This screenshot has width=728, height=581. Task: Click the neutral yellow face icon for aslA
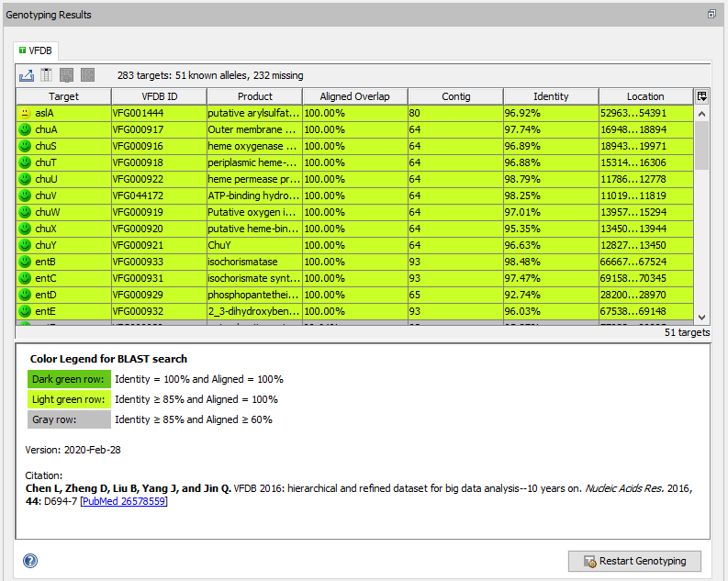25,113
